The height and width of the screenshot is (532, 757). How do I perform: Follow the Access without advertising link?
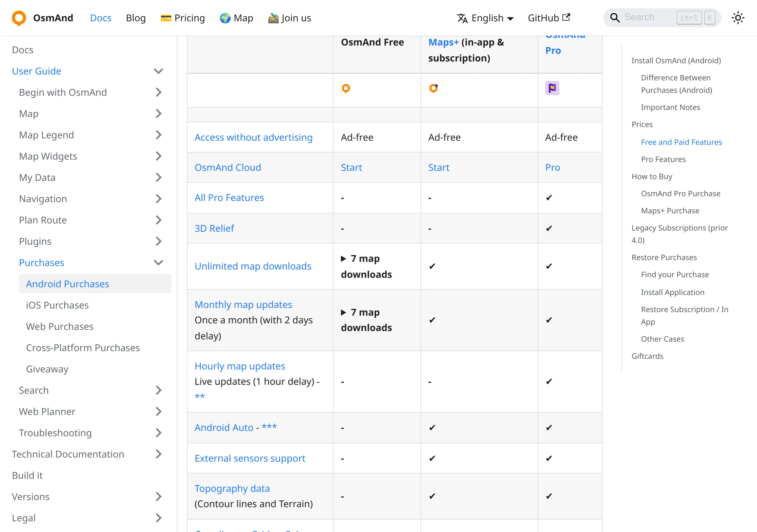(x=253, y=137)
